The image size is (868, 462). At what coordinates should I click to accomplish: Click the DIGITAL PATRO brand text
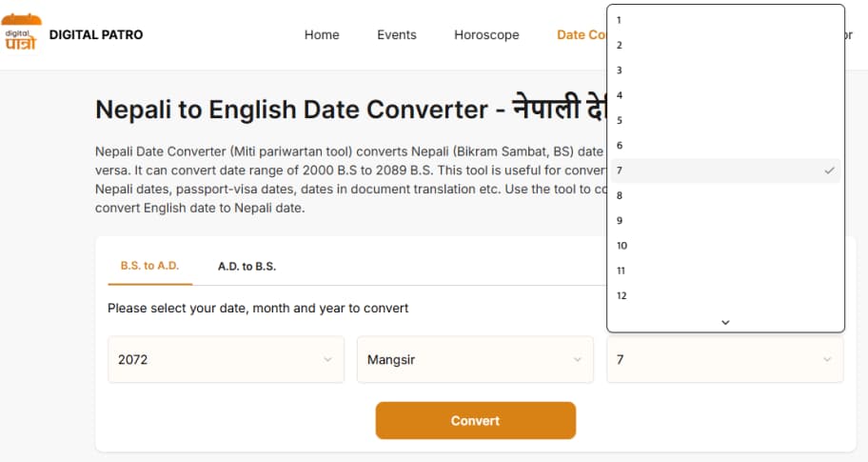click(x=96, y=35)
